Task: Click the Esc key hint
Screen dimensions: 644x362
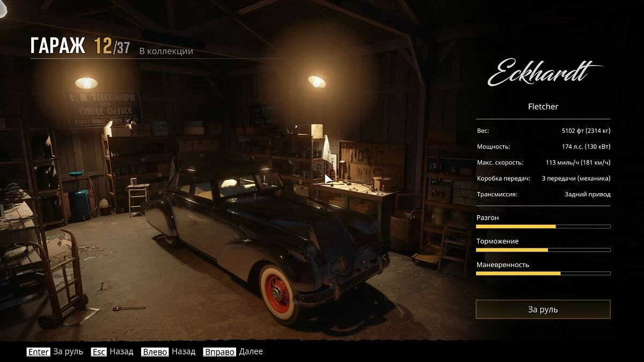Action: pyautogui.click(x=99, y=352)
